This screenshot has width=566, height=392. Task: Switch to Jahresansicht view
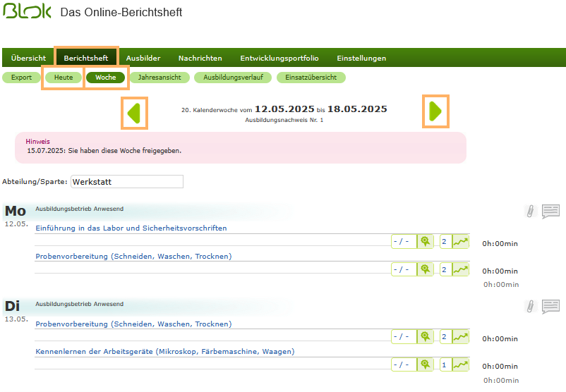[159, 78]
